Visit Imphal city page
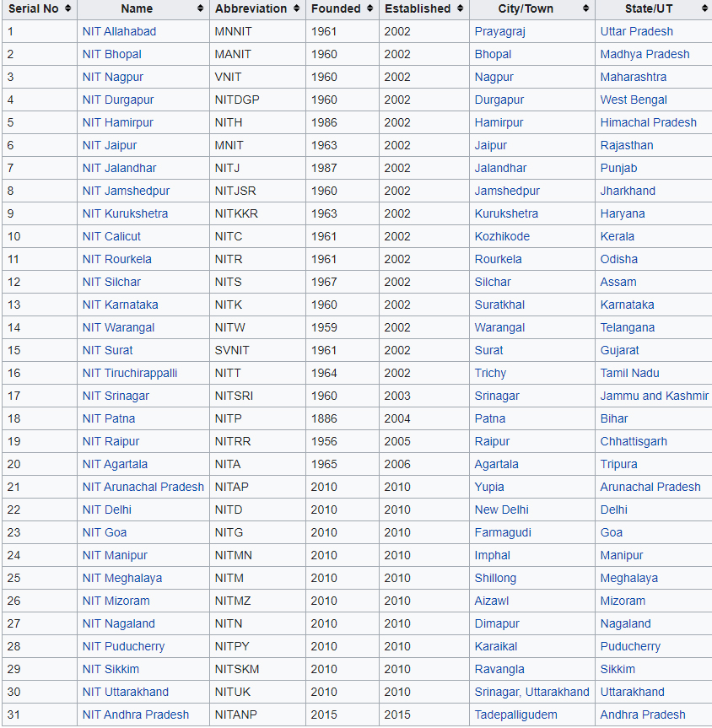This screenshot has width=712, height=728. [493, 555]
